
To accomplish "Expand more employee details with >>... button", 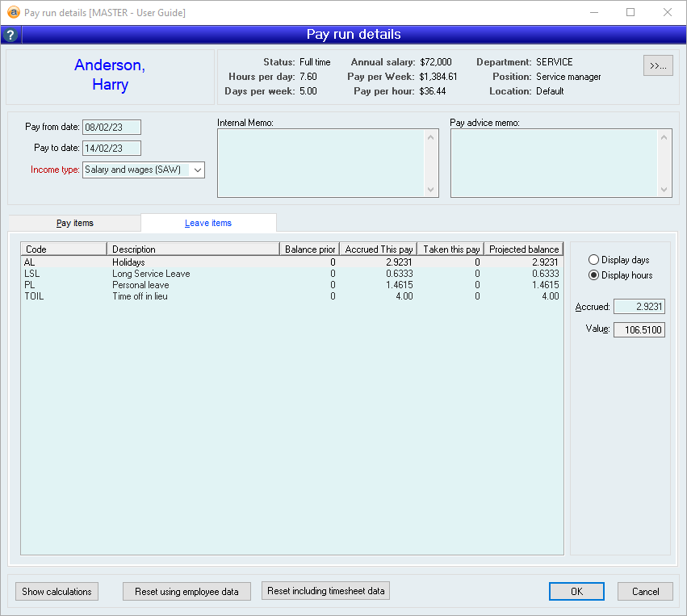I will [x=658, y=65].
